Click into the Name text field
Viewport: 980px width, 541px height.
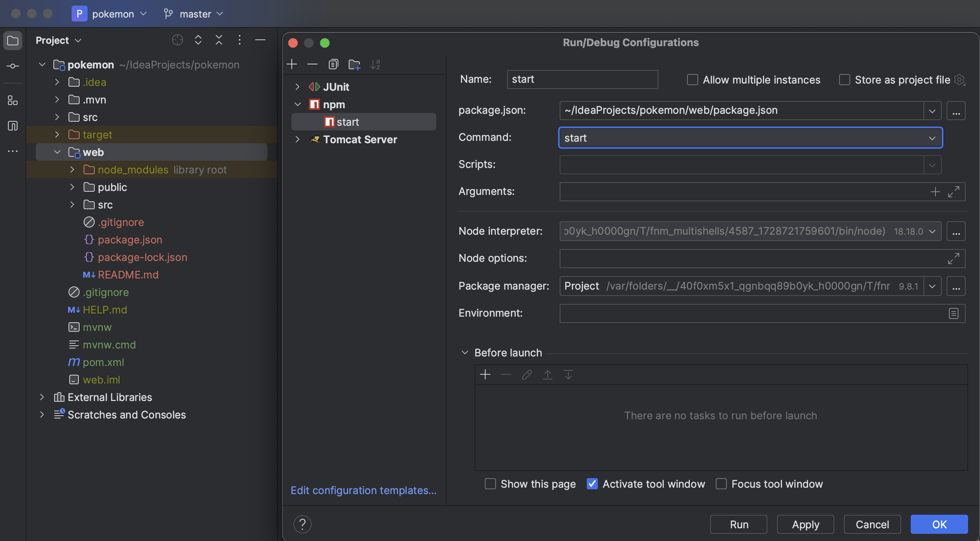(x=582, y=80)
